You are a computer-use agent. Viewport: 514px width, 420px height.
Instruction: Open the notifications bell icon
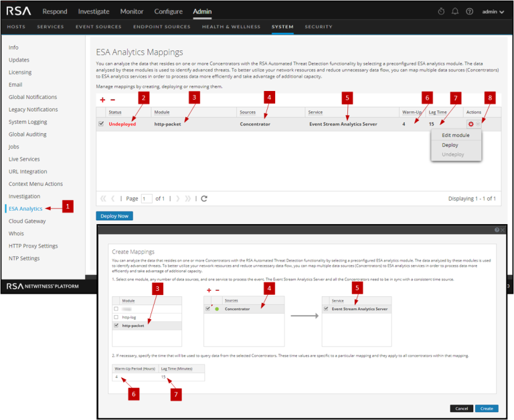455,11
